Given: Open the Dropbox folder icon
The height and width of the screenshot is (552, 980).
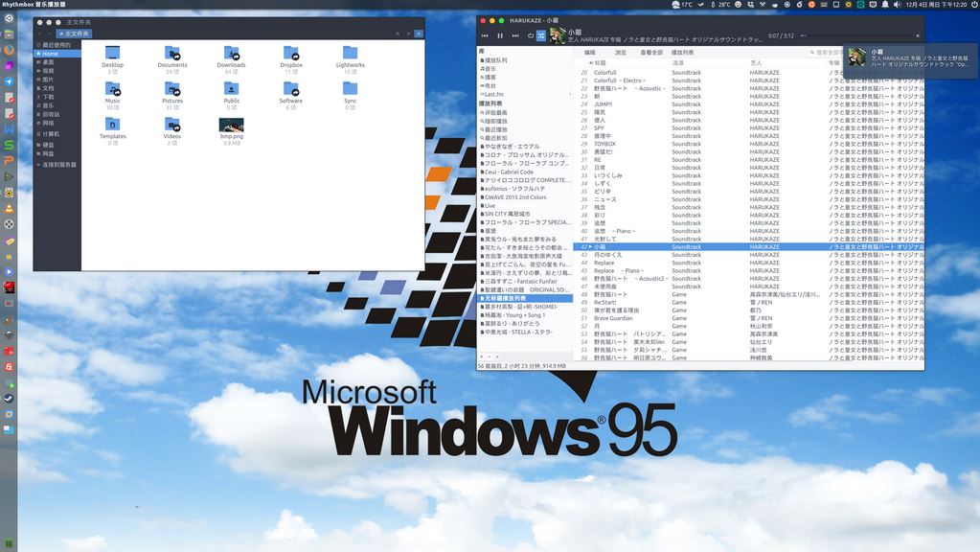Looking at the screenshot, I should click(x=291, y=53).
